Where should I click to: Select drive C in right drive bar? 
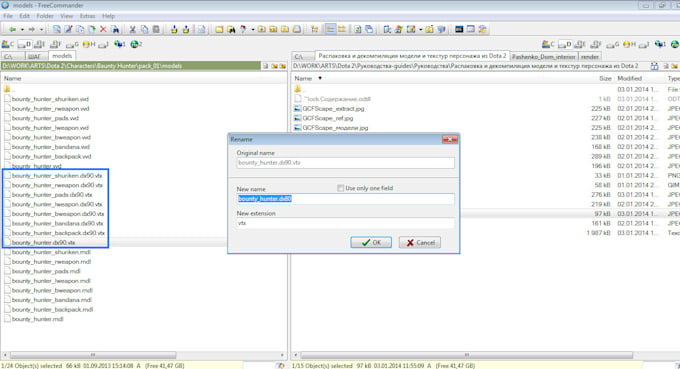tap(548, 44)
